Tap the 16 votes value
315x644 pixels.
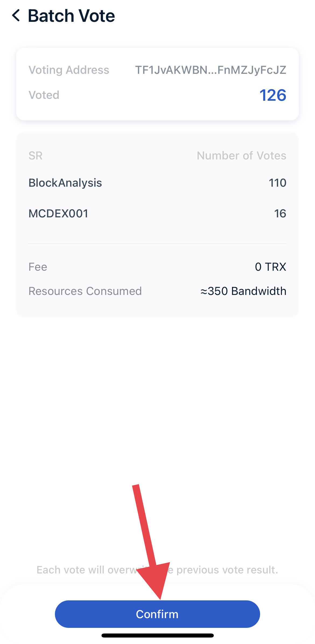coord(280,214)
